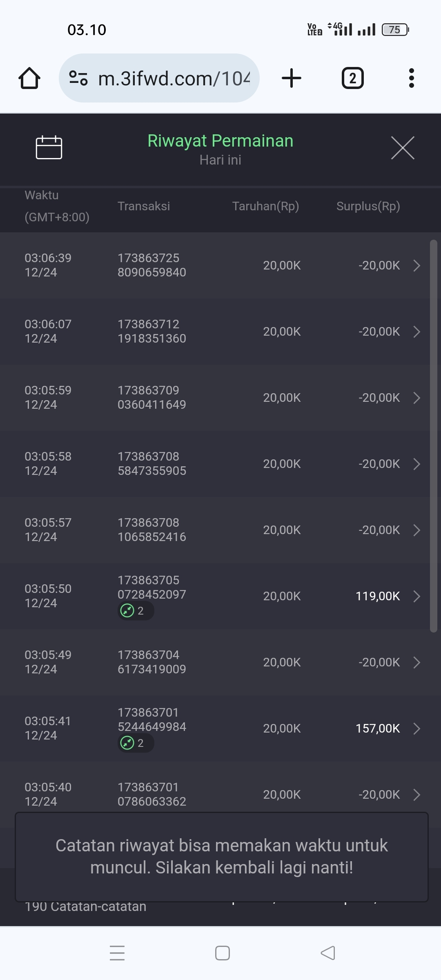Expand the 119,00K surplus row chevron
This screenshot has height=980, width=441.
(416, 596)
